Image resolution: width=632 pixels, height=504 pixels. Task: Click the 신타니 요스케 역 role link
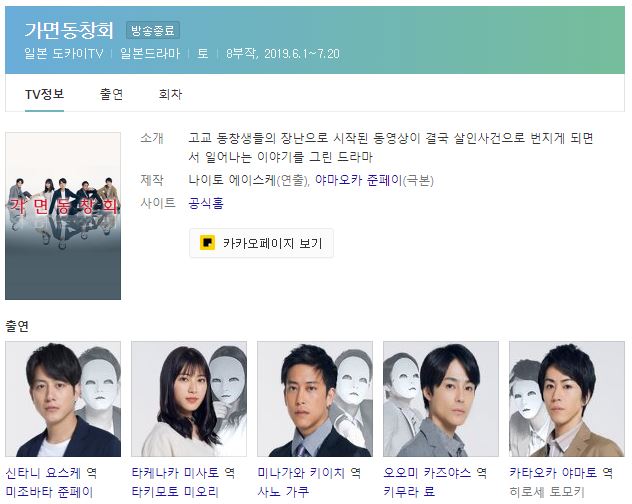click(51, 473)
